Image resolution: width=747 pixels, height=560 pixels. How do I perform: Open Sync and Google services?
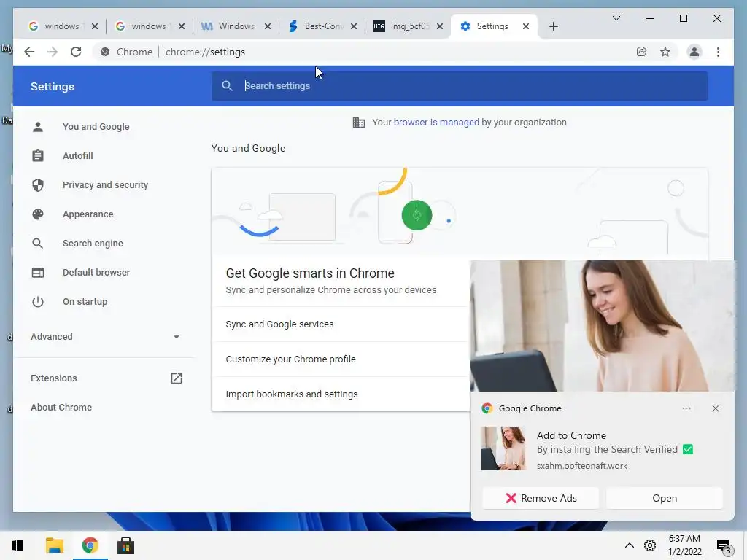pyautogui.click(x=340, y=324)
